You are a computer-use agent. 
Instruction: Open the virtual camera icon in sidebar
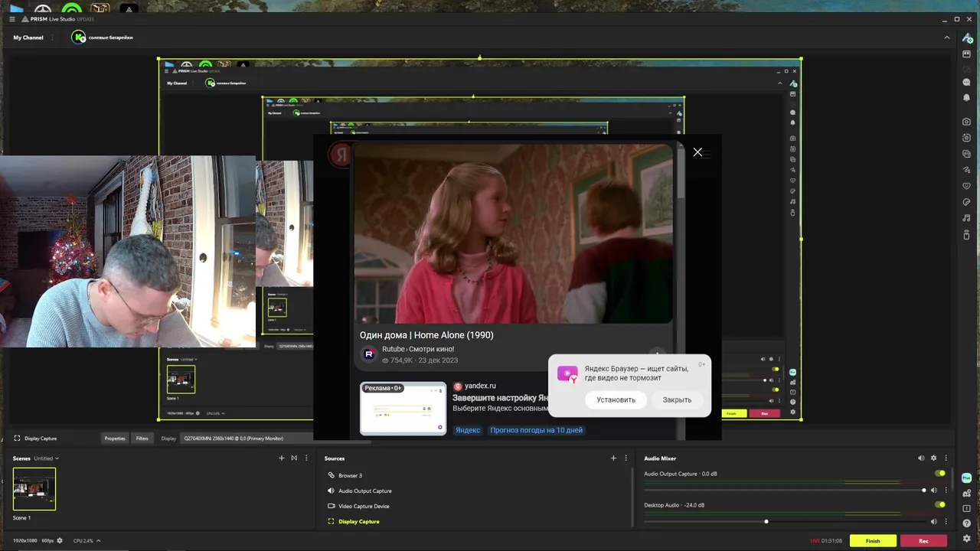(x=966, y=138)
